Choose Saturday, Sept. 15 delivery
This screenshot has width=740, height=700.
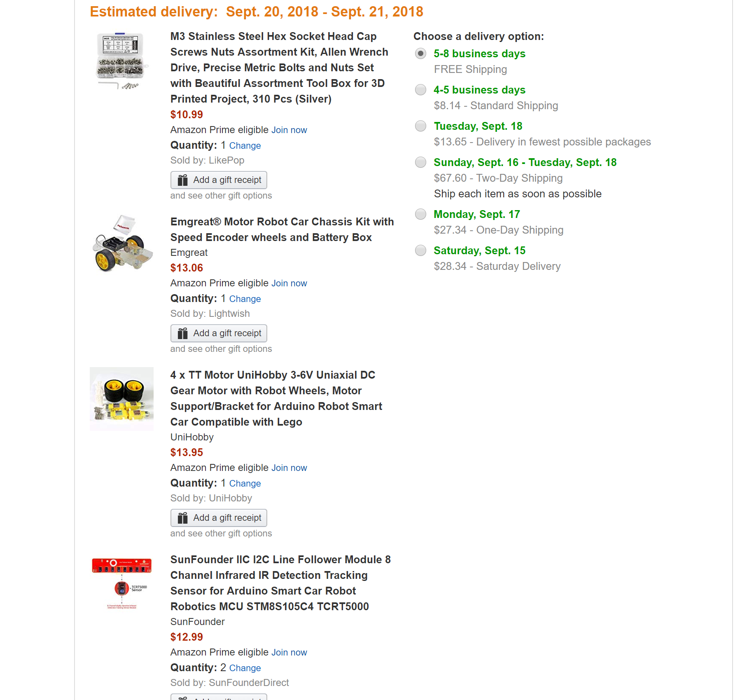click(x=420, y=251)
